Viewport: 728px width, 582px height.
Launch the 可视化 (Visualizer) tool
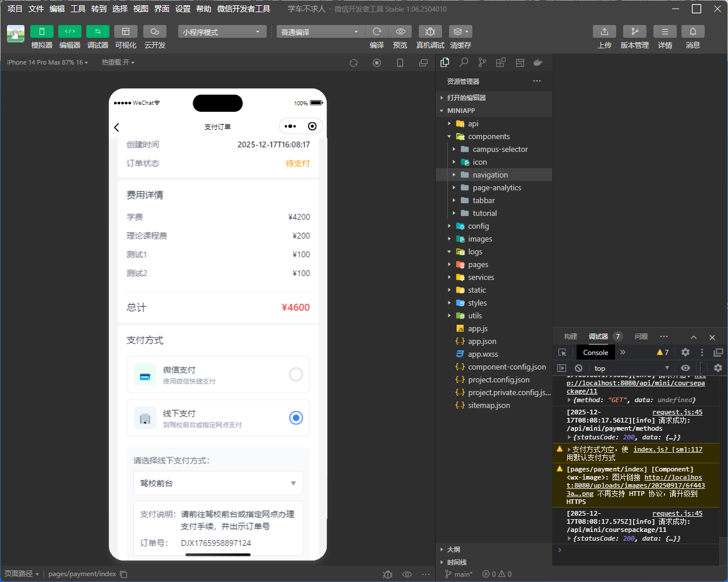(125, 37)
